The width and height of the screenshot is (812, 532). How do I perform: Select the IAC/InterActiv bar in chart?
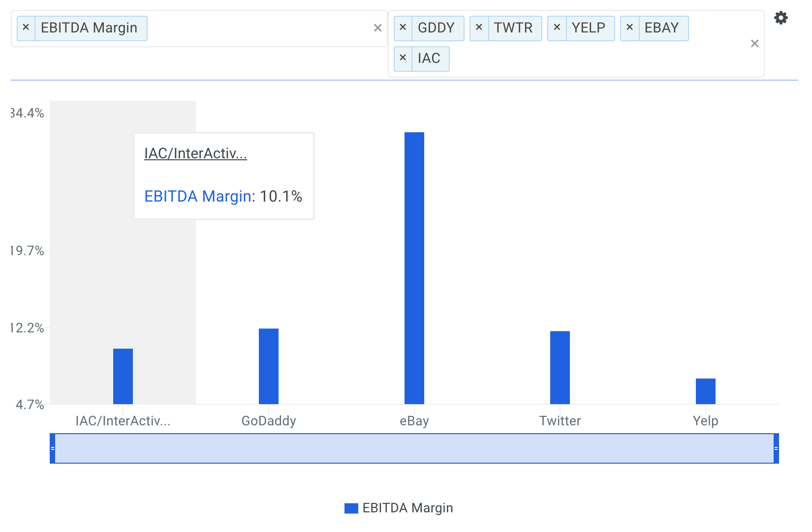pyautogui.click(x=123, y=376)
